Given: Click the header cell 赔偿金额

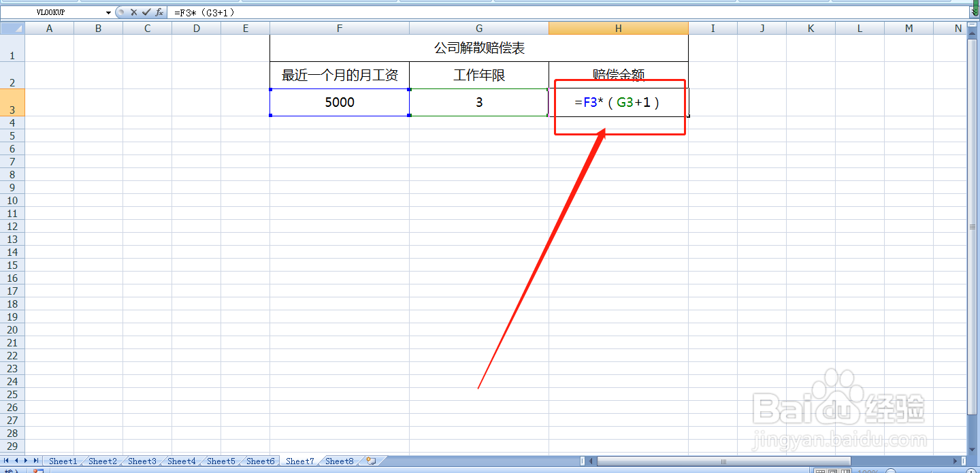Looking at the screenshot, I should 619,76.
